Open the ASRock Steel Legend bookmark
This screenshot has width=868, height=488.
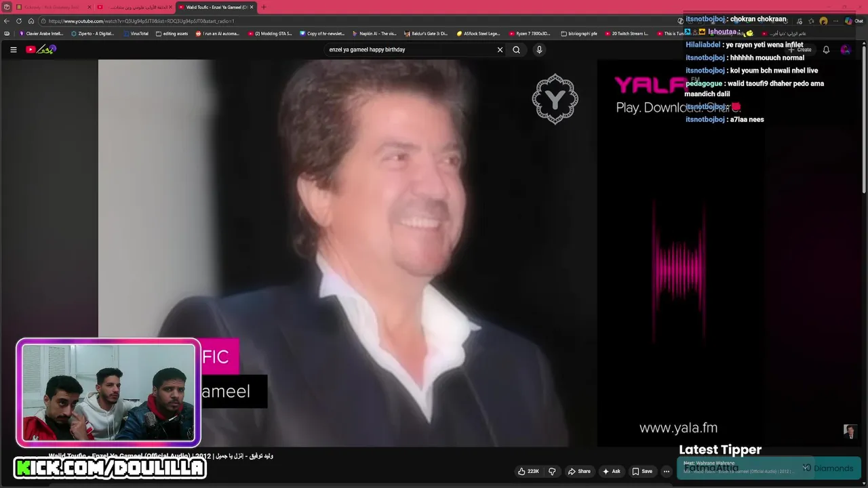(478, 33)
